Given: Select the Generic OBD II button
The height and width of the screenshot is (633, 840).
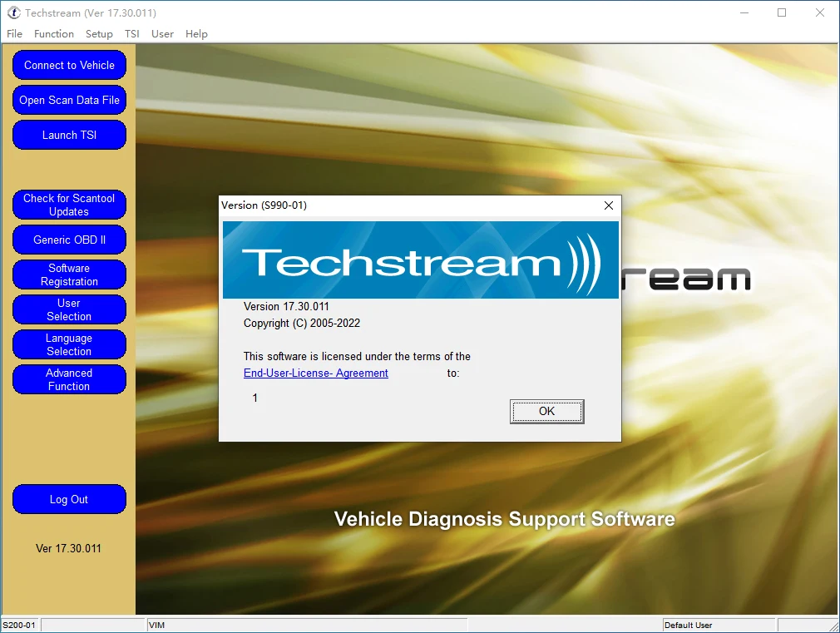Looking at the screenshot, I should tap(69, 240).
